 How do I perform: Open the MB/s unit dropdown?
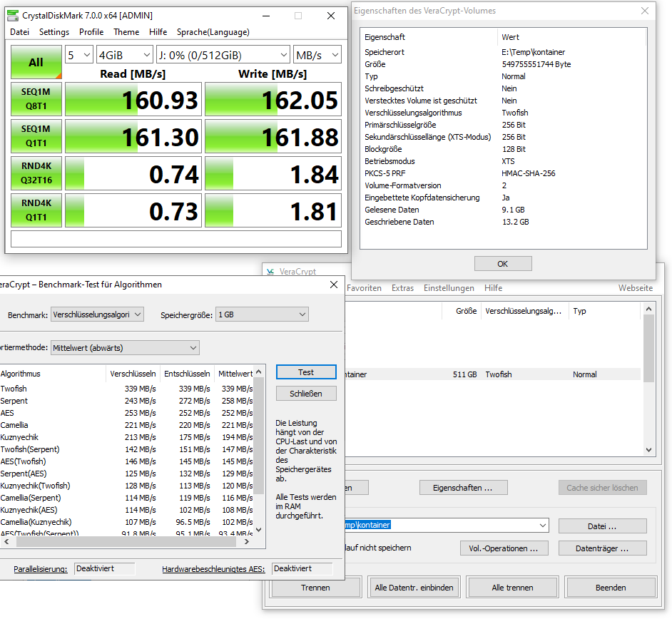tap(317, 55)
